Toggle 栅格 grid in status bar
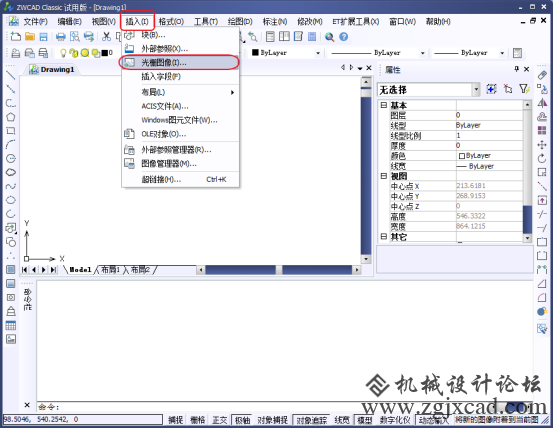Image resolution: width=554 pixels, height=428 pixels. (198, 420)
